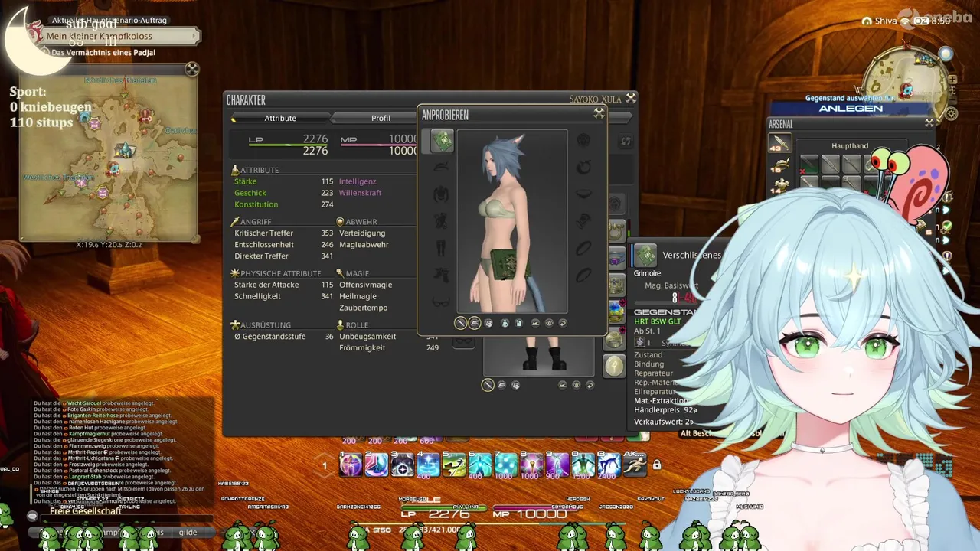Click the bracelet slot in Anprobieren
Viewport: 980px width, 551px height.
tap(583, 221)
